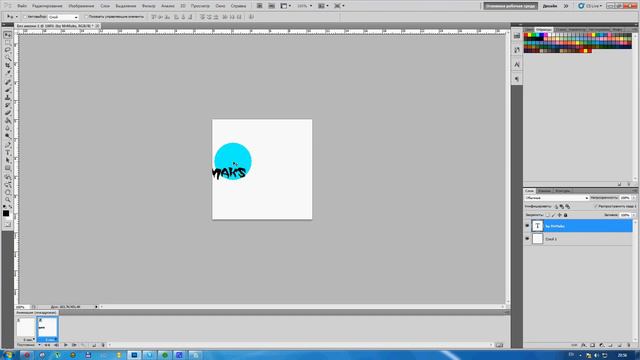Screen dimensions: 640x360
Task: Select animation frame 1 thumbnail
Action: [x=26, y=327]
